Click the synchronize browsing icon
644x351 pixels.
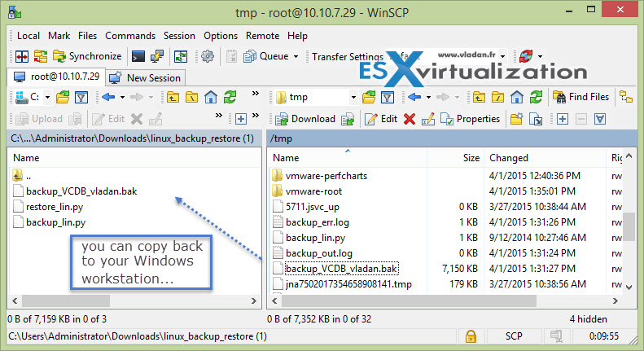pos(40,56)
